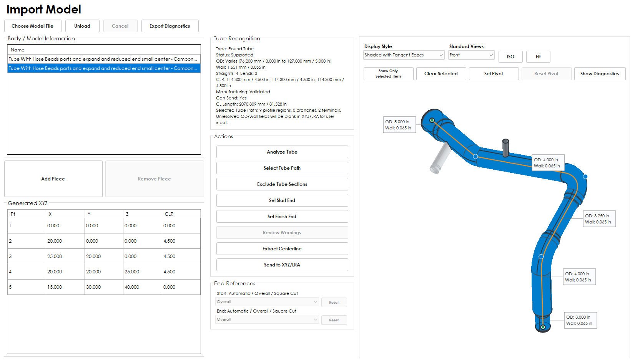Clear Selected items in viewer
Screen dimensions: 635x364
coord(441,74)
